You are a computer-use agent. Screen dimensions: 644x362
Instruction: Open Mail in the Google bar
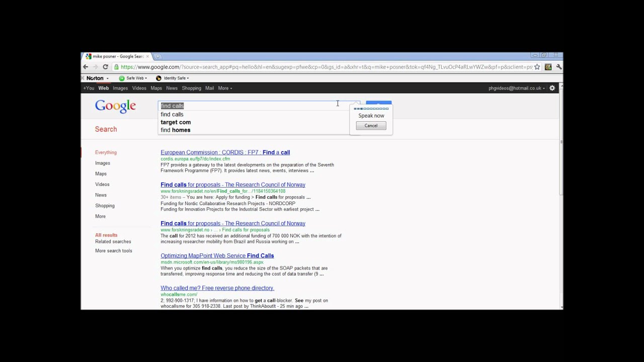(209, 88)
